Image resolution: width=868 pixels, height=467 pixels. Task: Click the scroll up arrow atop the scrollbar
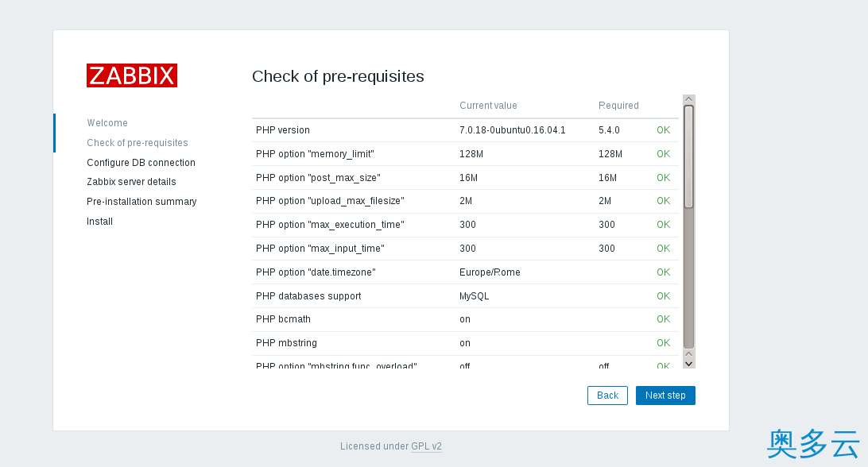[688, 99]
